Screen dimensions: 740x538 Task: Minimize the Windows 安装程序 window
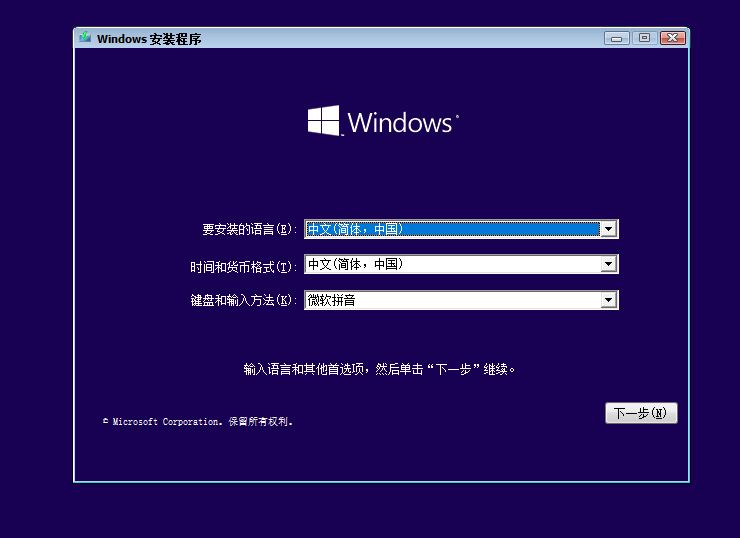tap(616, 38)
